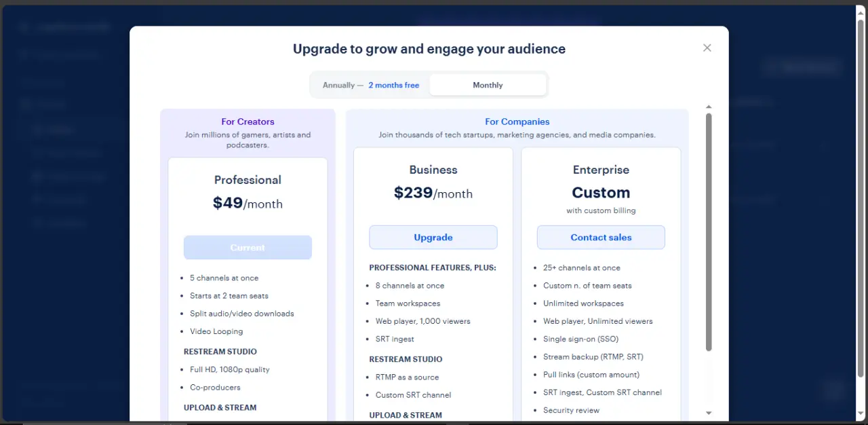Click the 'For Creators' heading
Image resolution: width=868 pixels, height=425 pixels.
click(248, 122)
